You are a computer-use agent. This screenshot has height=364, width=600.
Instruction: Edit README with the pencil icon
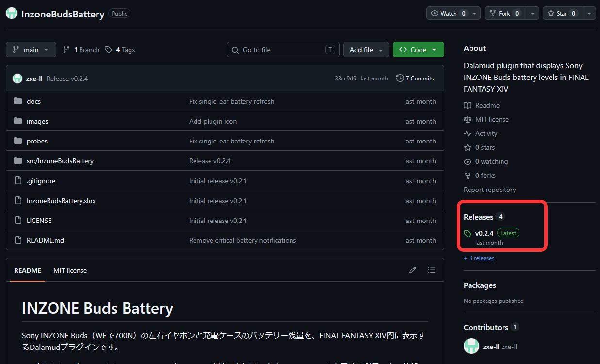(x=413, y=270)
